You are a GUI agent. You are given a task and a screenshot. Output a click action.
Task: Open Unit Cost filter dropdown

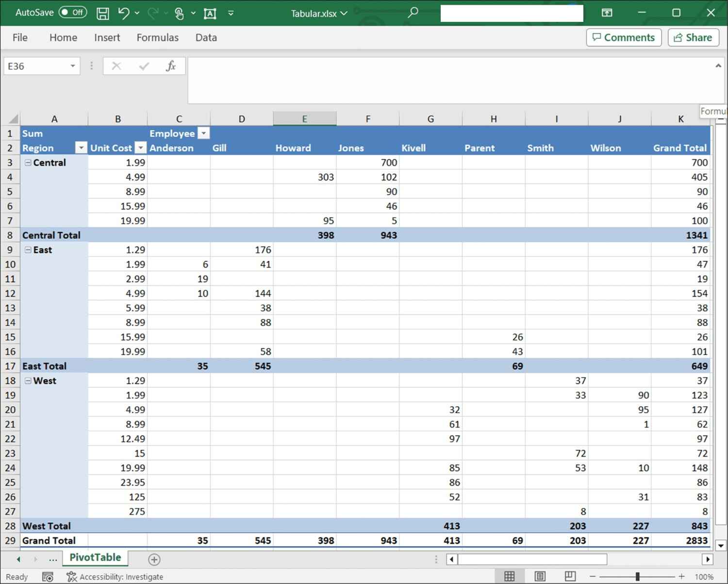tap(140, 148)
